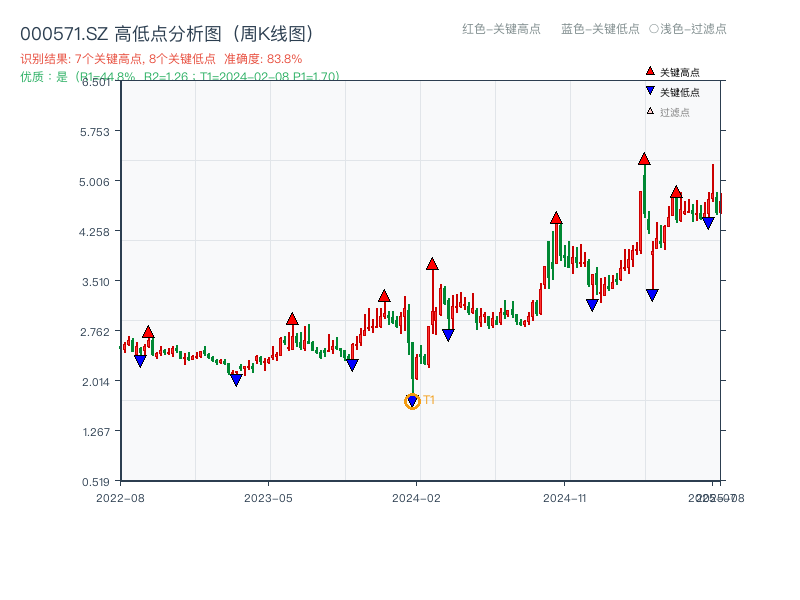Click the 5.753 y-axis value
The image size is (800, 600).
[x=94, y=132]
